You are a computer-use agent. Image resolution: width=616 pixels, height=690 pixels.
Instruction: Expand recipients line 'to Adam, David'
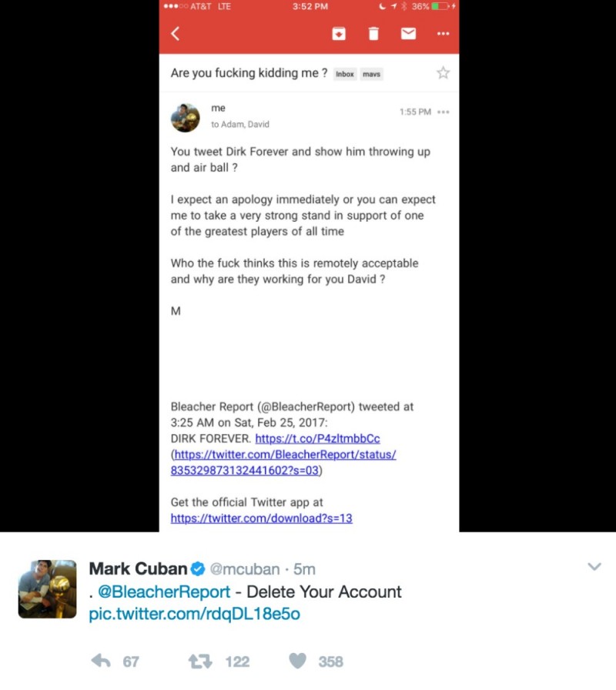point(239,125)
